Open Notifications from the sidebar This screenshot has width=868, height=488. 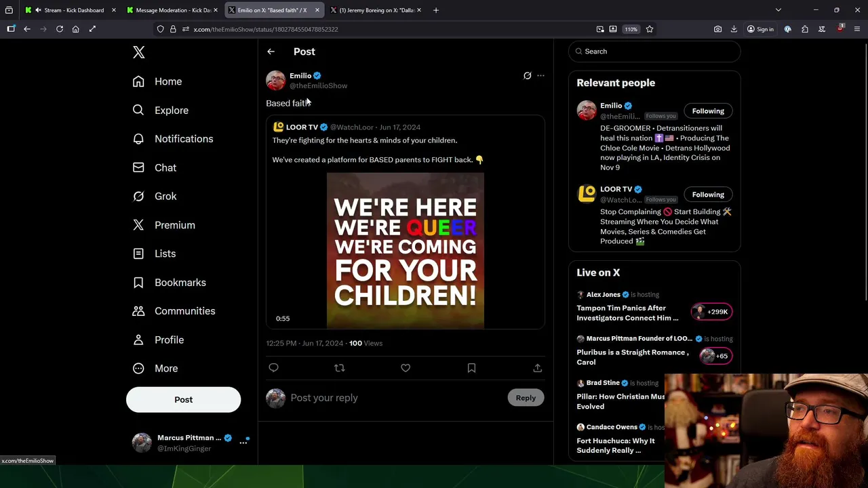click(173, 139)
